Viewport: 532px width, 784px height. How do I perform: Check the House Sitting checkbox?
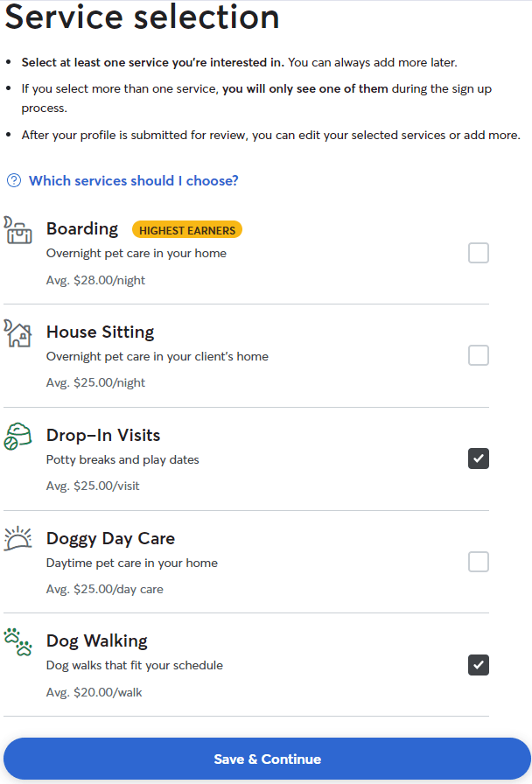pyautogui.click(x=479, y=355)
